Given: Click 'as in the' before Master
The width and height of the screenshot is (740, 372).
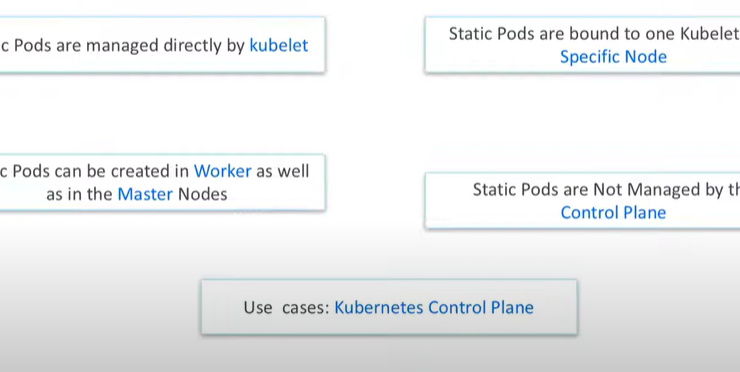Looking at the screenshot, I should pyautogui.click(x=79, y=194).
